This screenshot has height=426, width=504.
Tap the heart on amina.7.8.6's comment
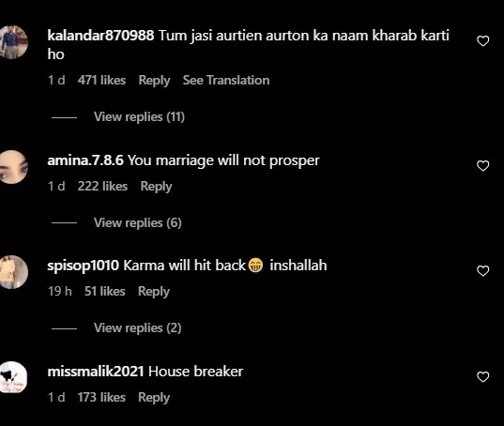click(x=482, y=166)
